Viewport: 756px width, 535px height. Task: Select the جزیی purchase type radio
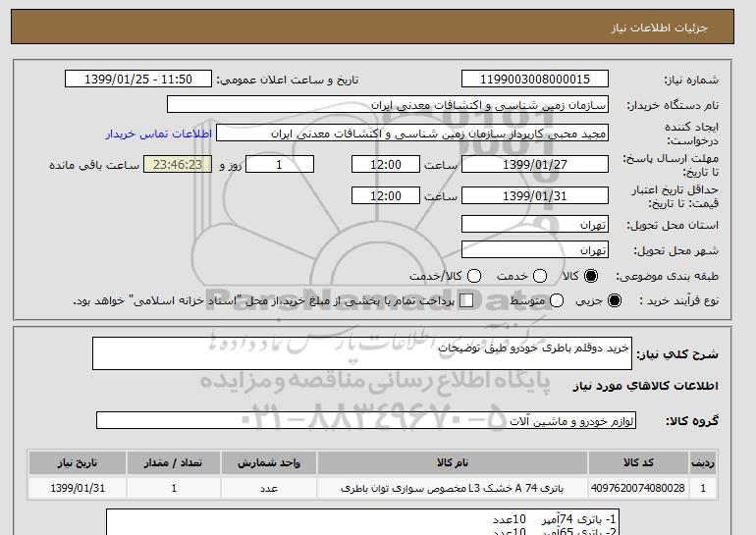(x=615, y=300)
